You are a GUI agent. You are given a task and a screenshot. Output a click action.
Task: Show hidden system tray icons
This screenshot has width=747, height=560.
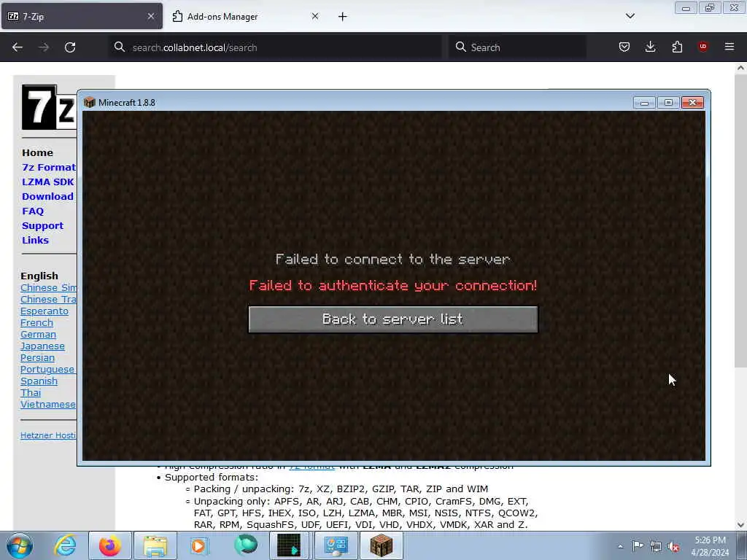click(620, 546)
